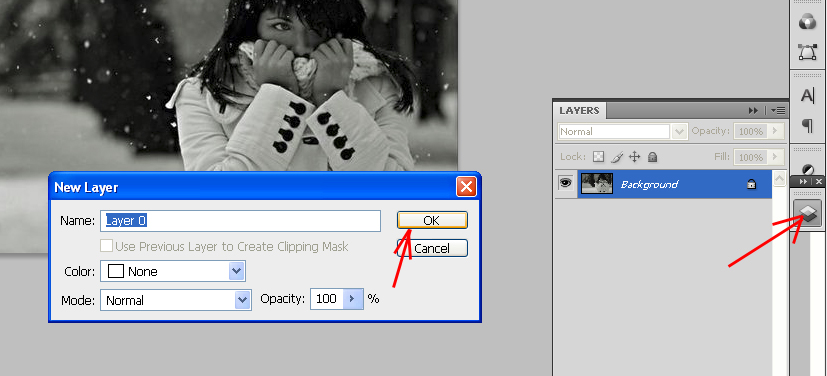The width and height of the screenshot is (827, 376).
Task: Click the lock position icon
Action: 634,157
